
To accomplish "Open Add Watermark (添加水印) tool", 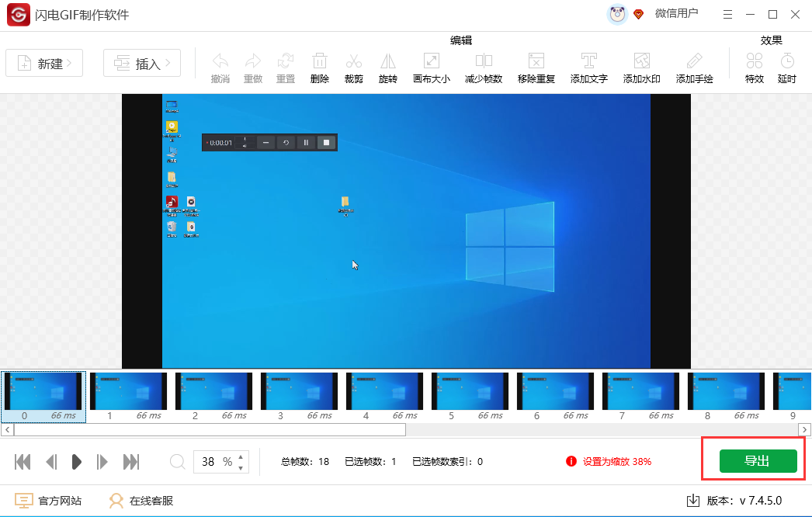I will tap(641, 61).
